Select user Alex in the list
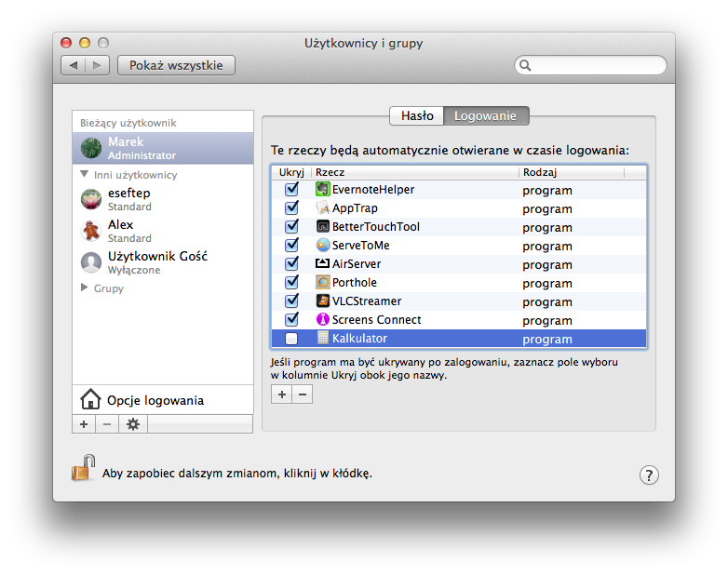 click(x=163, y=231)
